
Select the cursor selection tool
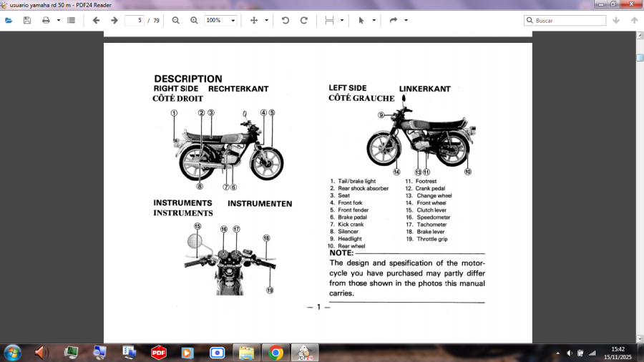(361, 21)
